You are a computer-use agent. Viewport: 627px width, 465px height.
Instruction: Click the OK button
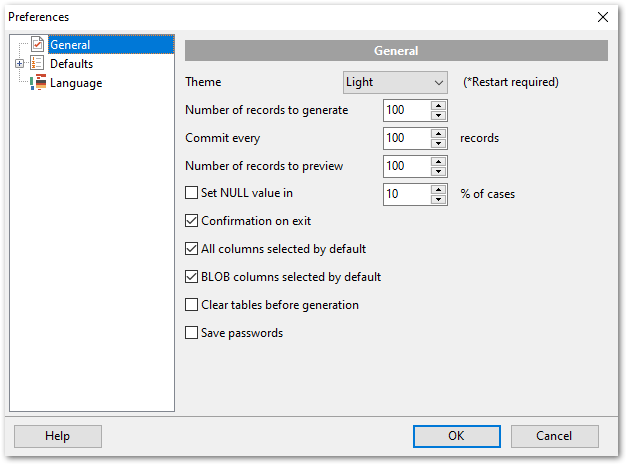coord(457,436)
